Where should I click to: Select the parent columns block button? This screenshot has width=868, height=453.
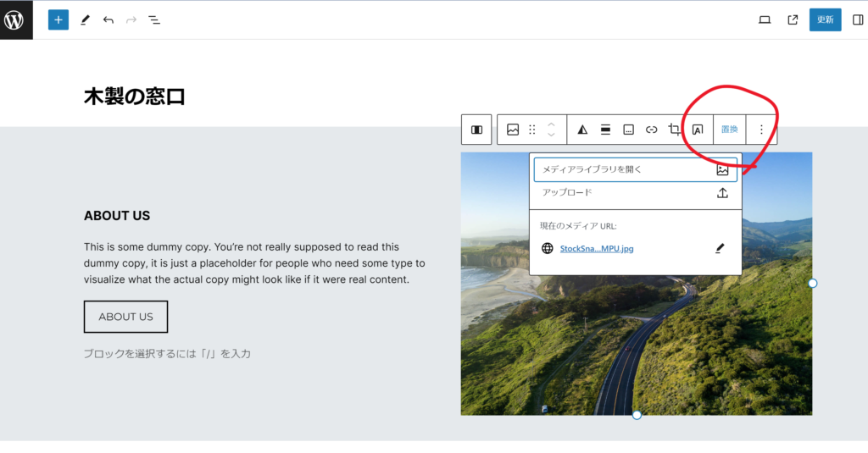(476, 130)
